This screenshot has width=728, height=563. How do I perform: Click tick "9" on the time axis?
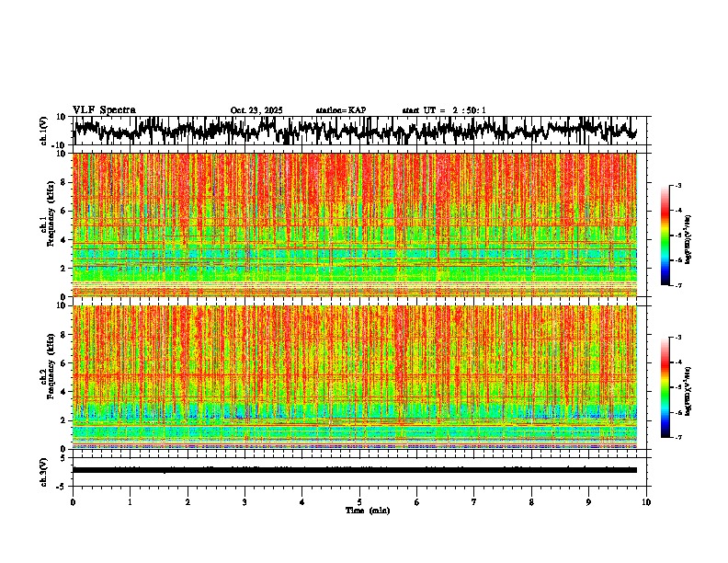[x=588, y=502]
